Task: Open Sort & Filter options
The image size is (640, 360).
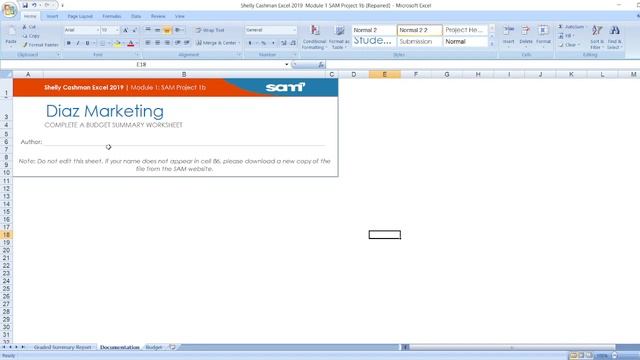Action: click(x=597, y=37)
